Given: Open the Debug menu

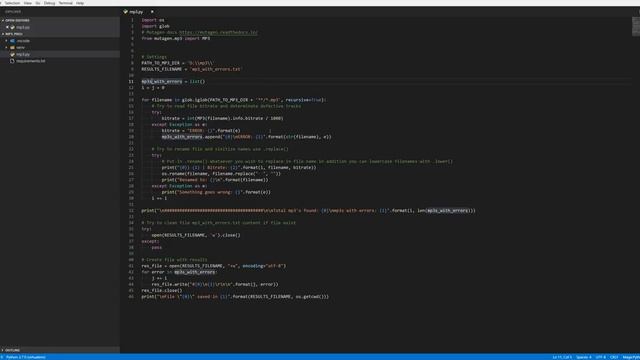Looking at the screenshot, I should pyautogui.click(x=49, y=3).
